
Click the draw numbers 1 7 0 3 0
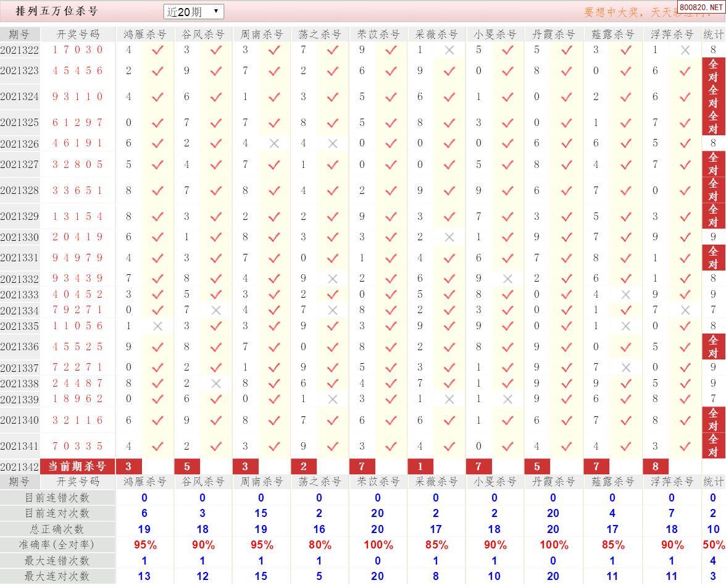click(77, 49)
